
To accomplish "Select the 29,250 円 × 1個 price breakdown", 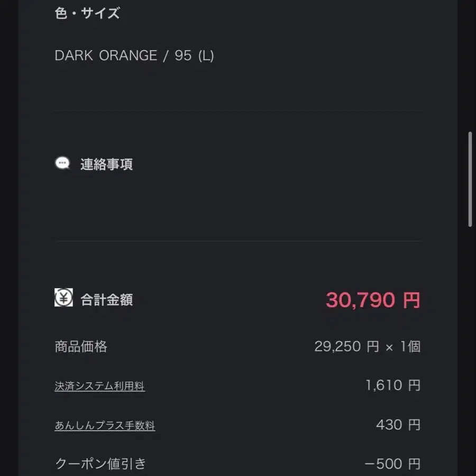I will (x=368, y=347).
